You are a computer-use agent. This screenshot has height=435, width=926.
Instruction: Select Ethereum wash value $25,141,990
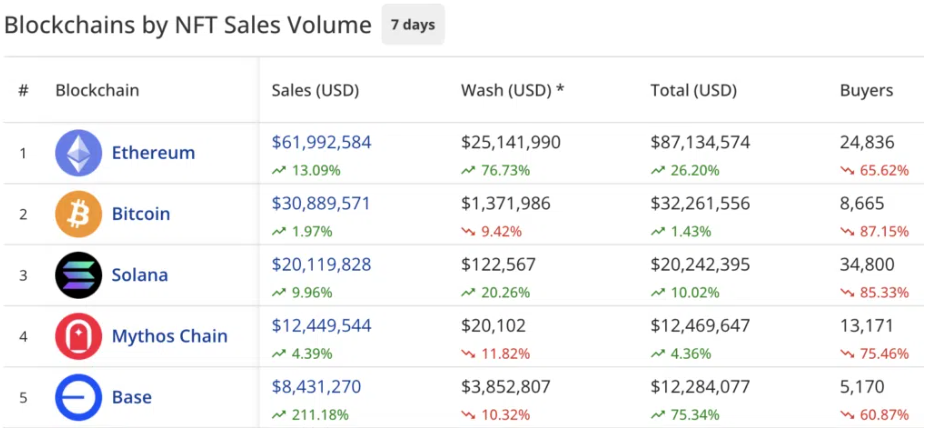[511, 142]
